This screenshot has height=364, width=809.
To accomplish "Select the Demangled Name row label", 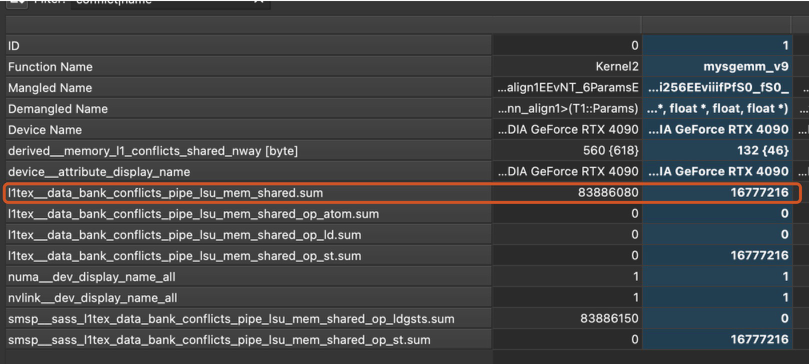I will tap(58, 109).
